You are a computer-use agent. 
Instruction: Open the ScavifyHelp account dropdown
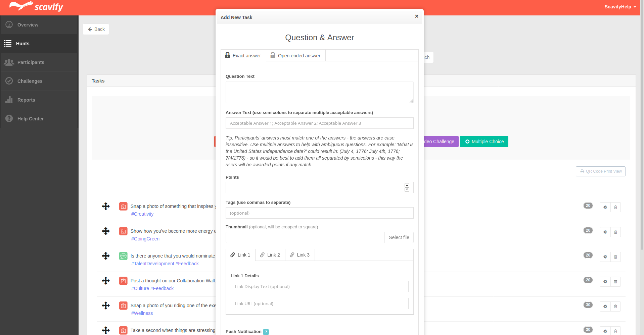620,7
